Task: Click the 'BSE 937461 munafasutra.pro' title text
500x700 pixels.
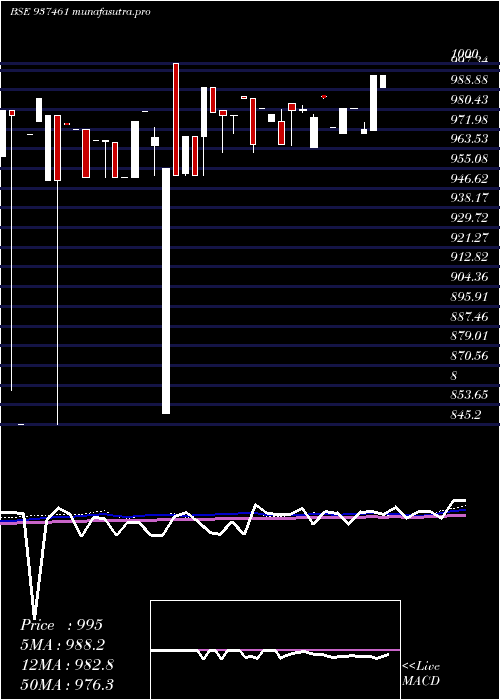Action: [80, 12]
